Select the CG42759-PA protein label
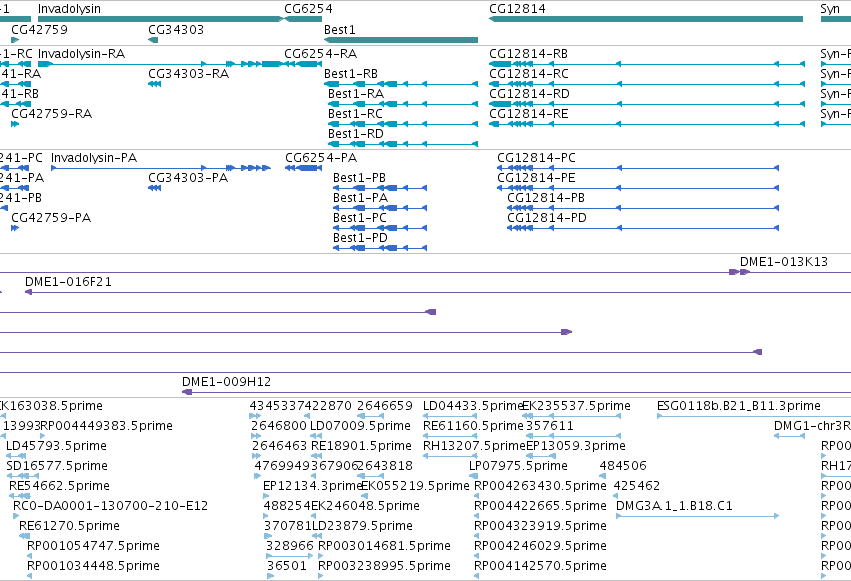Viewport: 851px width, 581px height. click(51, 218)
